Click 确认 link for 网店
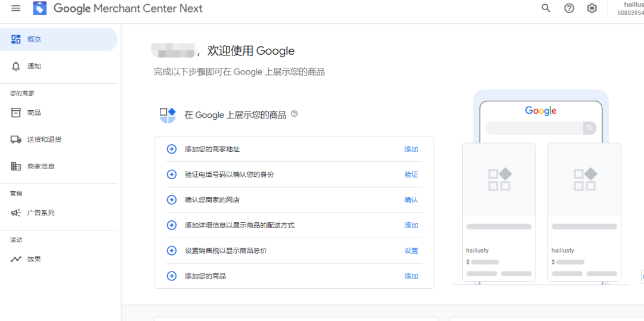Screen dimensions: 644x321 point(411,200)
